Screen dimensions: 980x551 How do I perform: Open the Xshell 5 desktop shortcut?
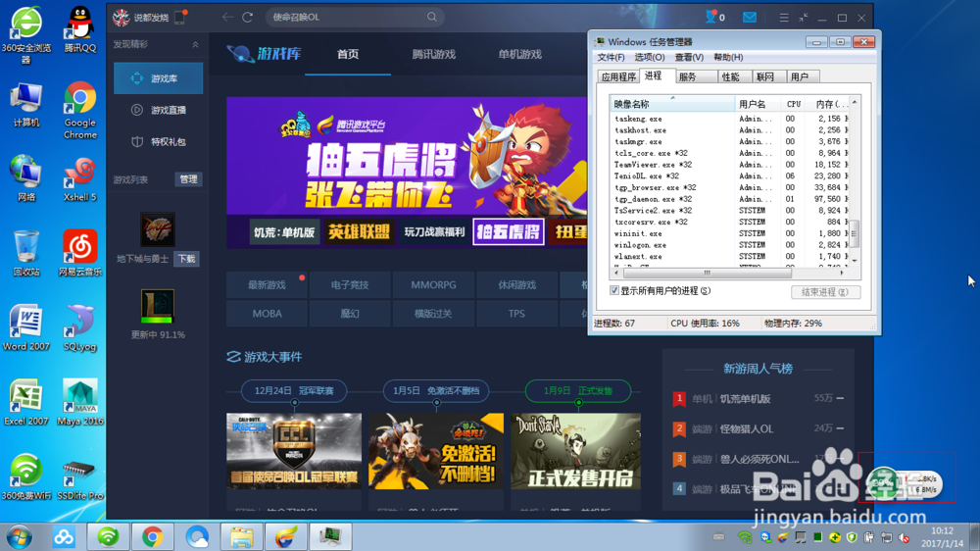coord(80,178)
